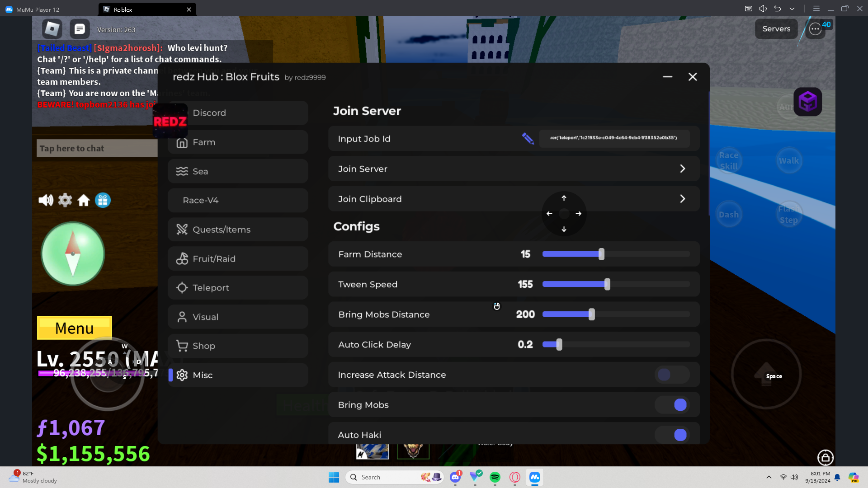This screenshot has width=868, height=488.
Task: Click the three-dots more options button
Action: click(815, 29)
